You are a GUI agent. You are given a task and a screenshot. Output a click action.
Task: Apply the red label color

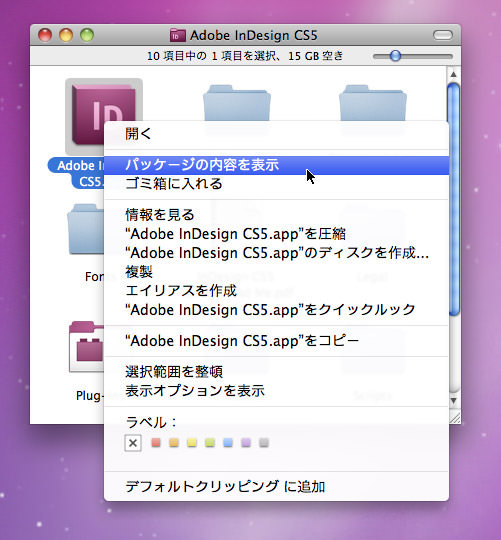coord(156,443)
